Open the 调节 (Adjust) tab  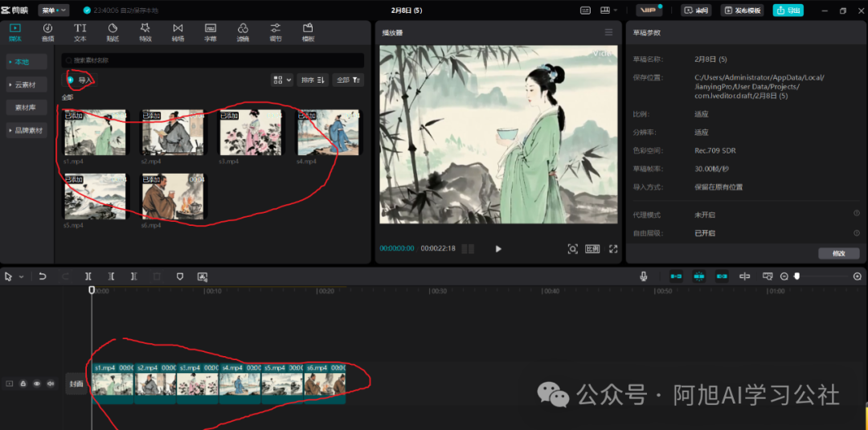pos(275,32)
